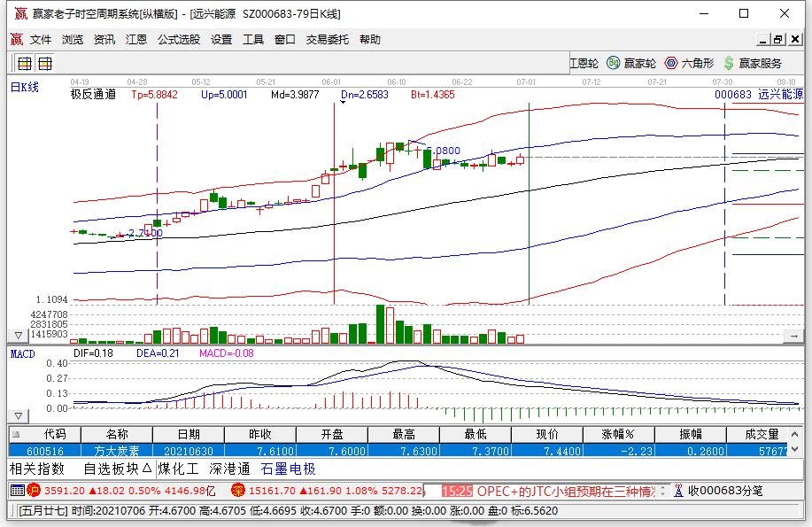Minimize the inner chart window

pyautogui.click(x=762, y=39)
